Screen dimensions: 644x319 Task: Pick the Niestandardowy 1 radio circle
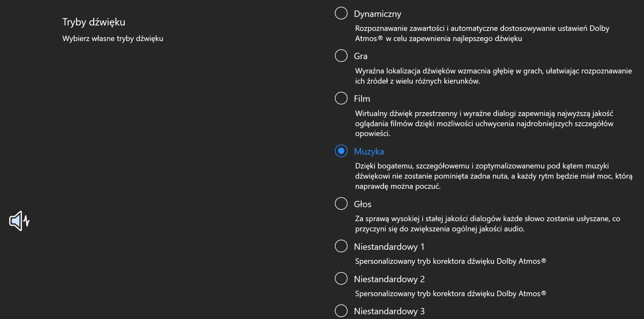click(x=341, y=246)
